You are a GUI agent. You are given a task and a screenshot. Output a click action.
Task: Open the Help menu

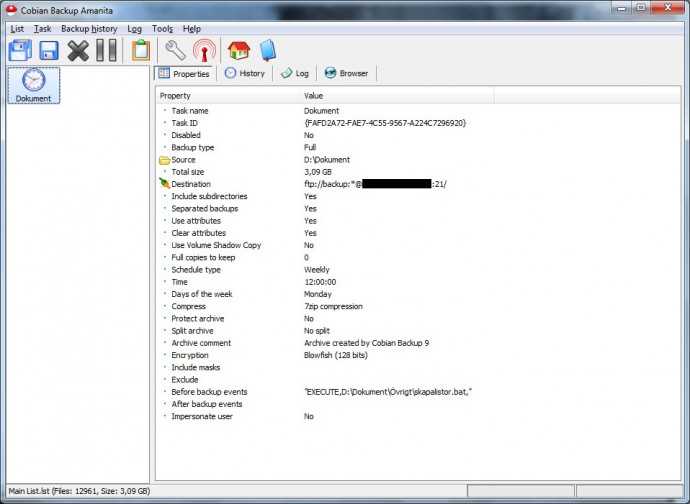pos(191,29)
